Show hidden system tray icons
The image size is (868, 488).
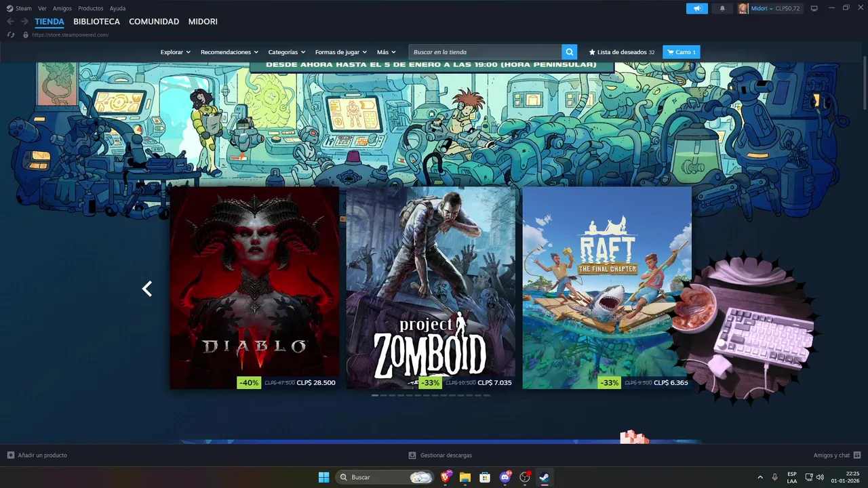coord(760,477)
